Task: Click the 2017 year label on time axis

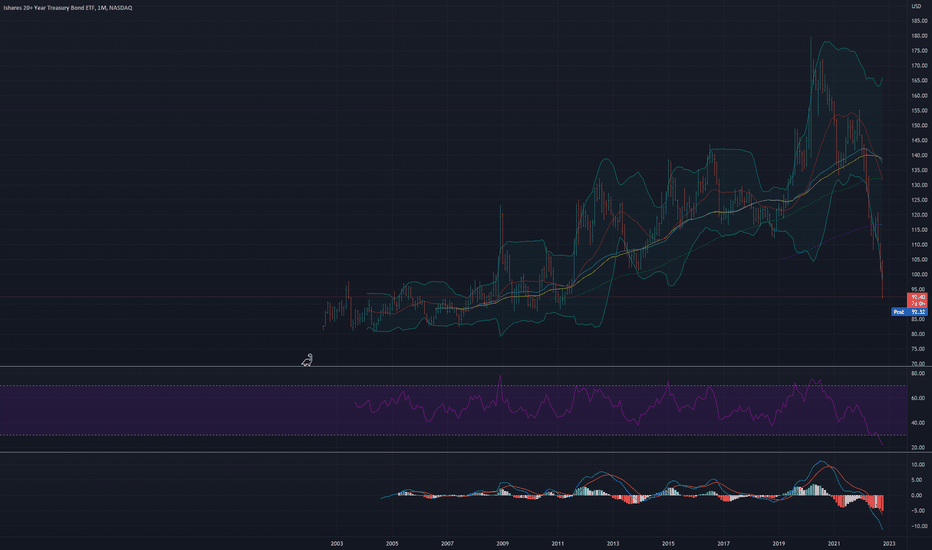Action: click(723, 543)
